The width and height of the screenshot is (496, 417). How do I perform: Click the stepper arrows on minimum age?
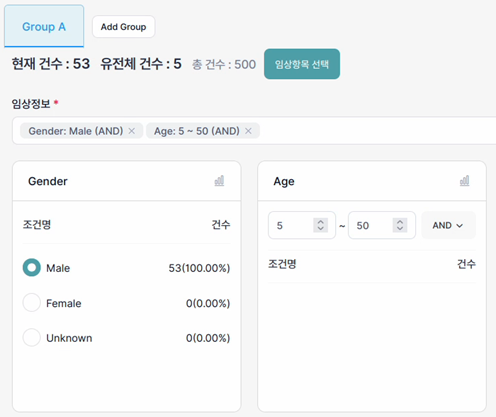(x=321, y=225)
